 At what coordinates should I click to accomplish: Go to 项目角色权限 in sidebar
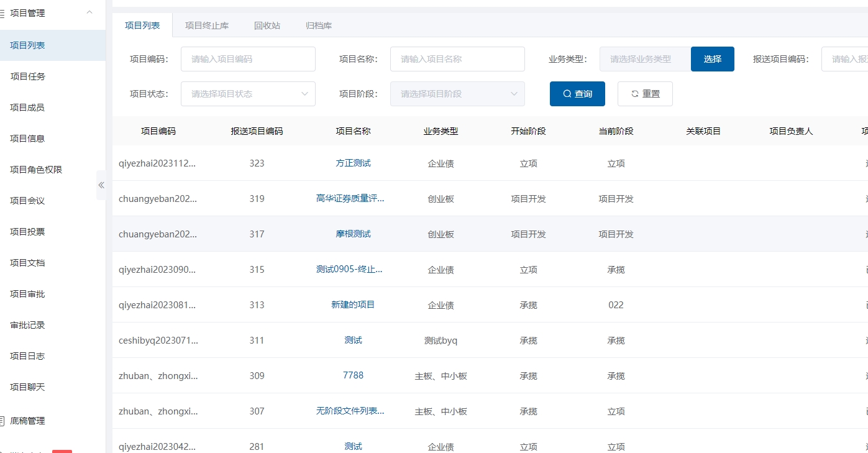(x=53, y=170)
